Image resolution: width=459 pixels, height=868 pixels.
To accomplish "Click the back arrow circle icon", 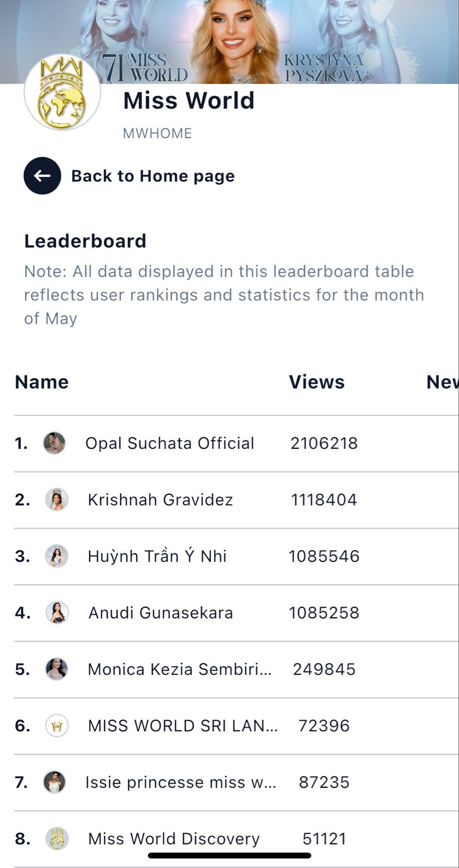I will pos(42,176).
